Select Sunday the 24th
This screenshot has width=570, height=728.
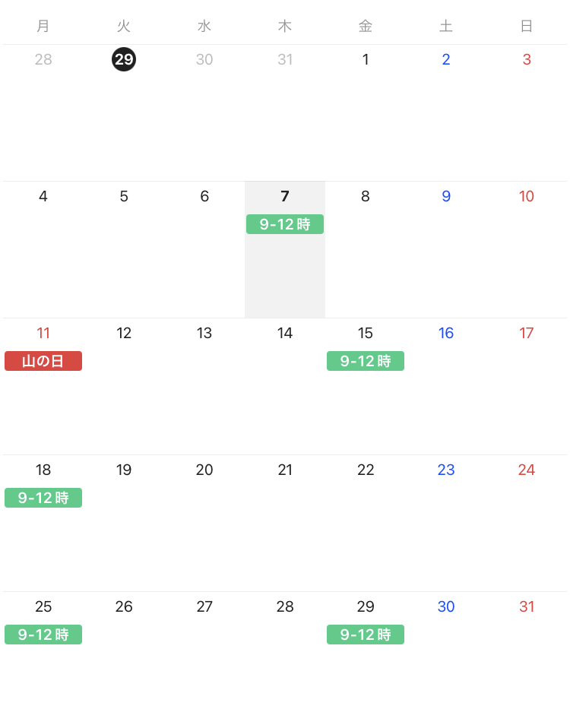[x=527, y=470]
